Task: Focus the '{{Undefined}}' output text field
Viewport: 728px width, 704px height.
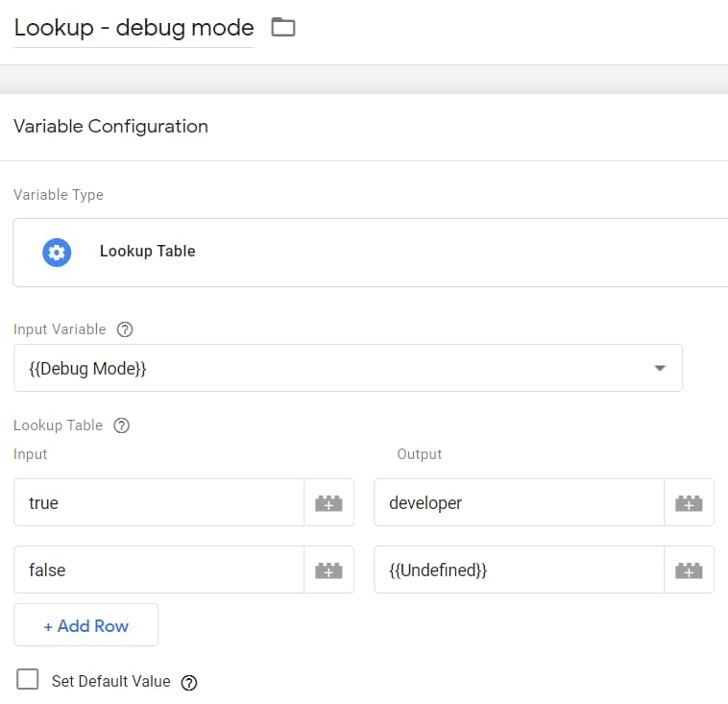Action: tap(519, 570)
